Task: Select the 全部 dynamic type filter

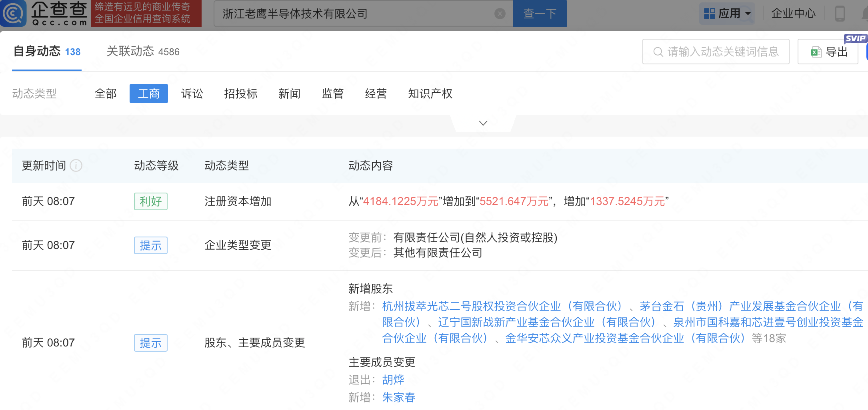Action: pos(106,94)
